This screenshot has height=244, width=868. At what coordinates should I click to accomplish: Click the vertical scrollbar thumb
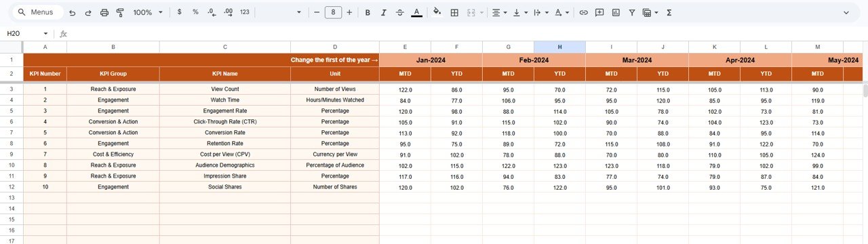865,90
